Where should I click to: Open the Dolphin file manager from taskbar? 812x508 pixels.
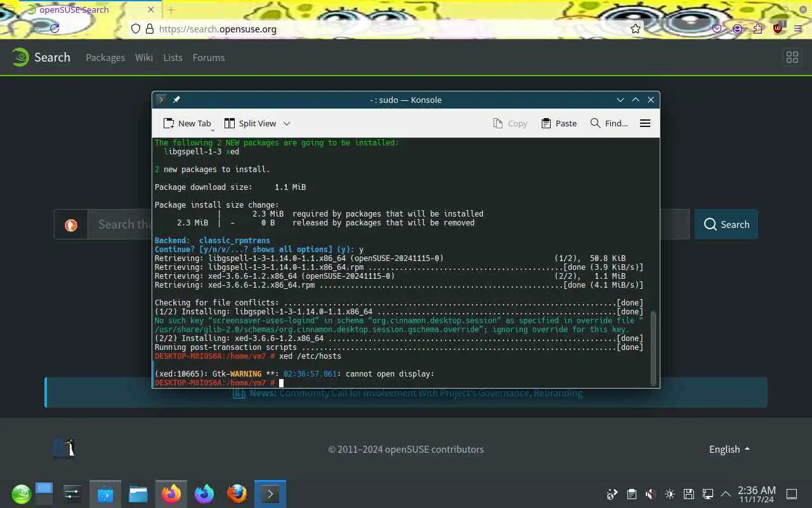coord(138,494)
